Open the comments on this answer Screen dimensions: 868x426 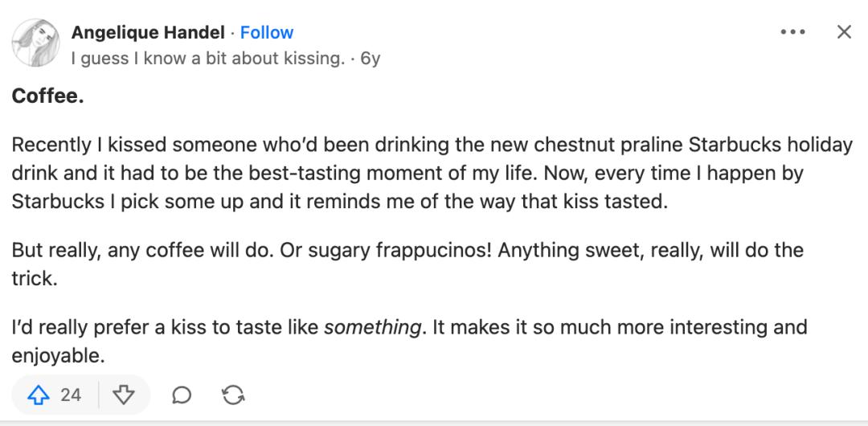(x=182, y=395)
